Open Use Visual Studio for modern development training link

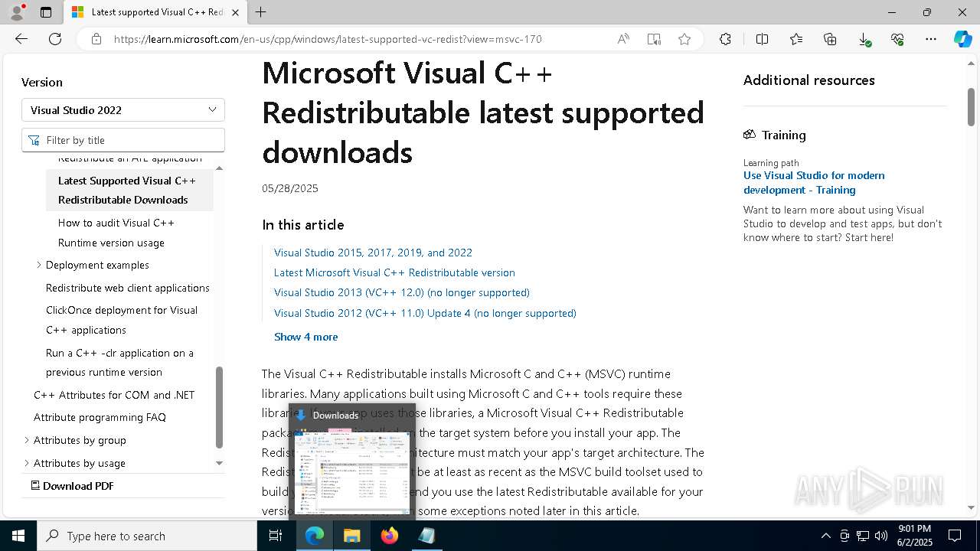814,182
